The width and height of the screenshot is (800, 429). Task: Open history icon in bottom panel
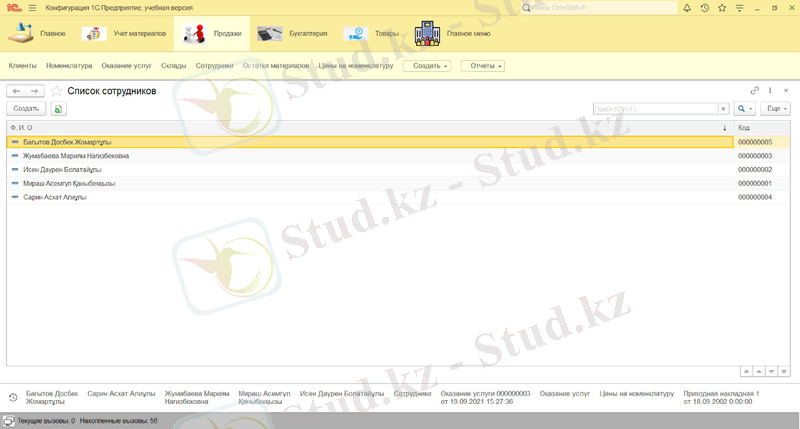coord(13,397)
